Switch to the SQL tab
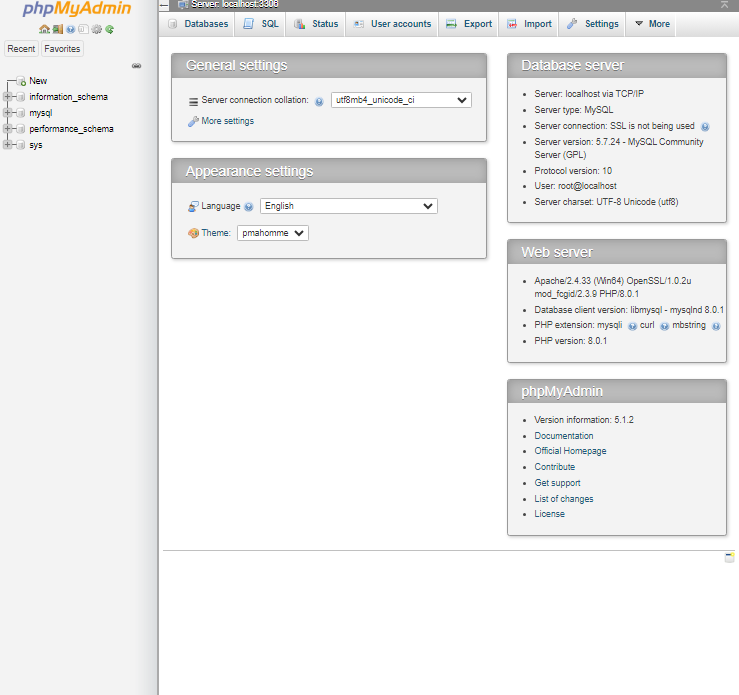Viewport: 739px width, 695px height. (x=261, y=24)
